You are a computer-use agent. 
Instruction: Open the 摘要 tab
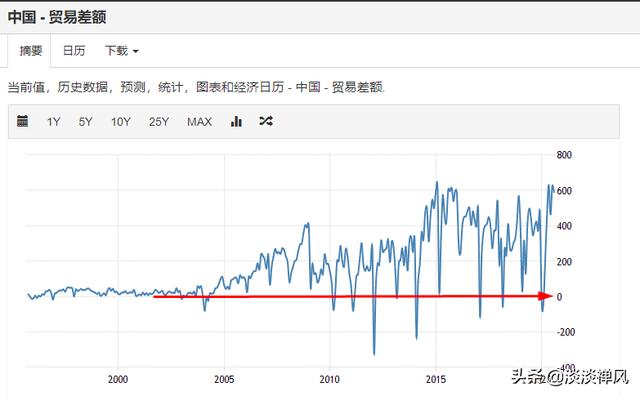point(31,51)
